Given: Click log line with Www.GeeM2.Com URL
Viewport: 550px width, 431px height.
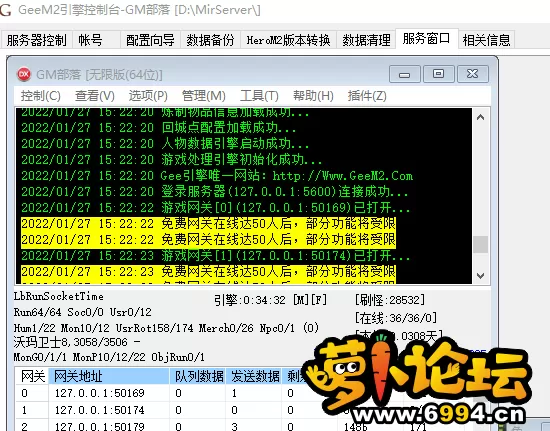Looking at the screenshot, I should coord(217,175).
